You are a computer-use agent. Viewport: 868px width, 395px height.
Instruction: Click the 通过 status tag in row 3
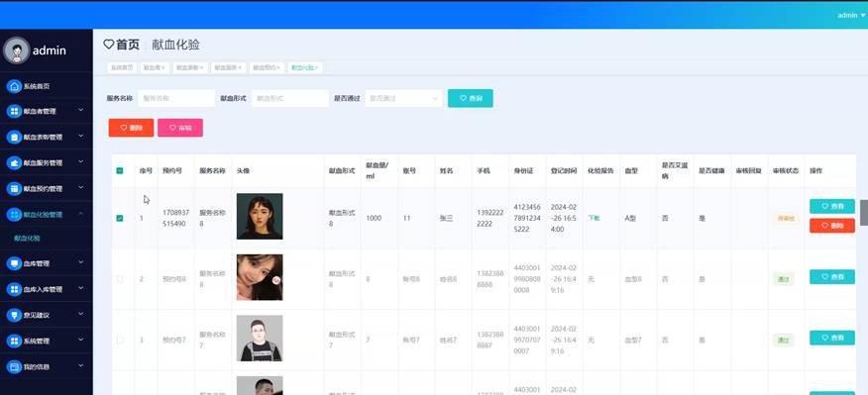(x=784, y=341)
